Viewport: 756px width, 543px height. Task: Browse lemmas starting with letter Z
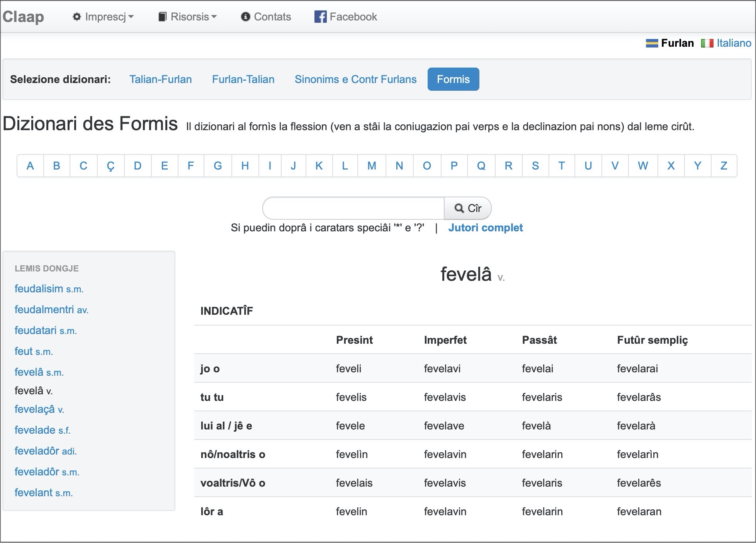coord(724,166)
